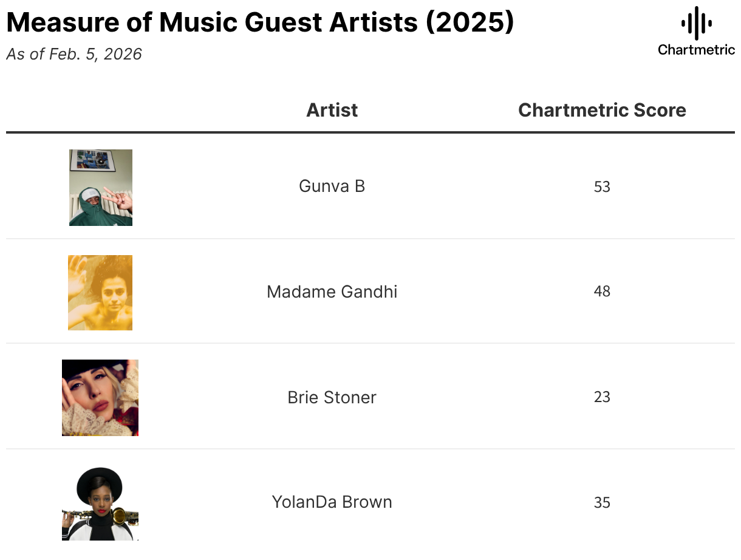This screenshot has width=741, height=560.
Task: Open Brie Stoner's artist photo
Action: (100, 398)
